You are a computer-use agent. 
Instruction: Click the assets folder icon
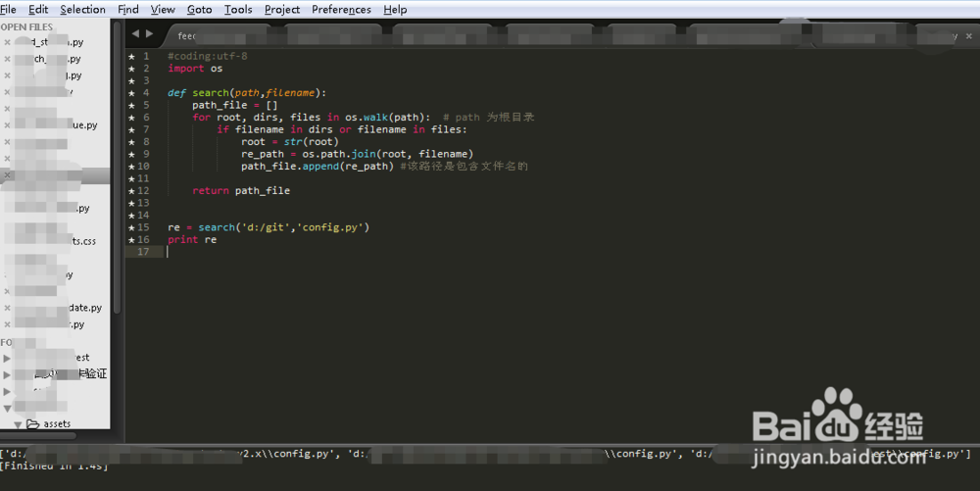(x=33, y=424)
